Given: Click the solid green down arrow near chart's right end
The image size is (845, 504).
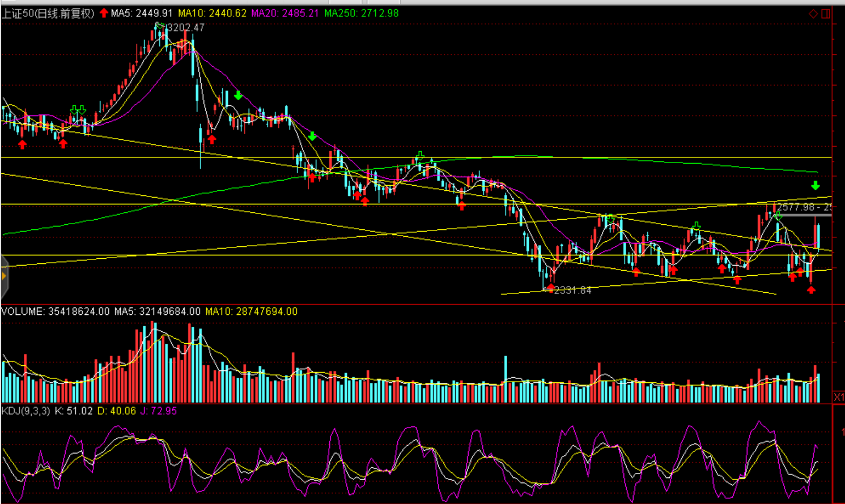Looking at the screenshot, I should pyautogui.click(x=815, y=186).
